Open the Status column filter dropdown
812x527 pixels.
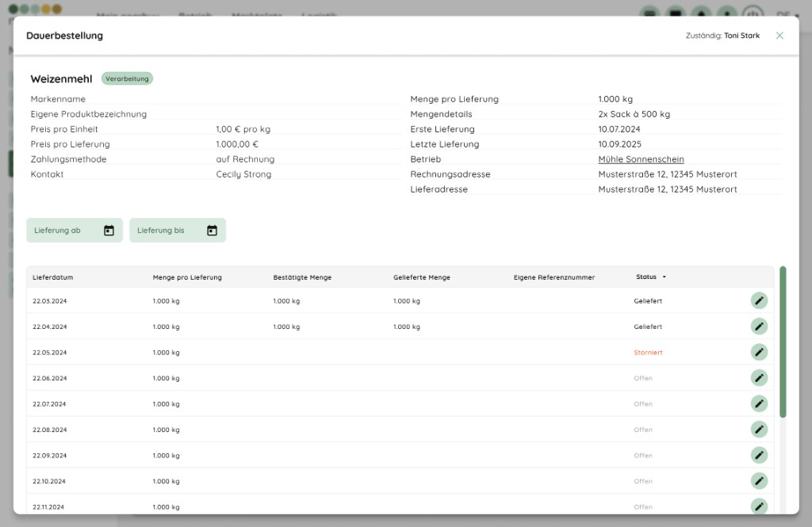(665, 277)
